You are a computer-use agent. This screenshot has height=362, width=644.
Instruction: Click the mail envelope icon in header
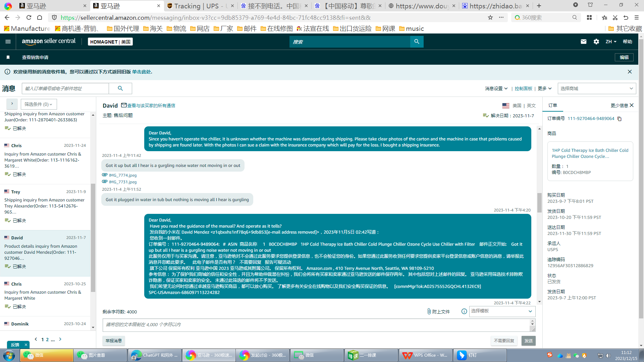tap(584, 42)
